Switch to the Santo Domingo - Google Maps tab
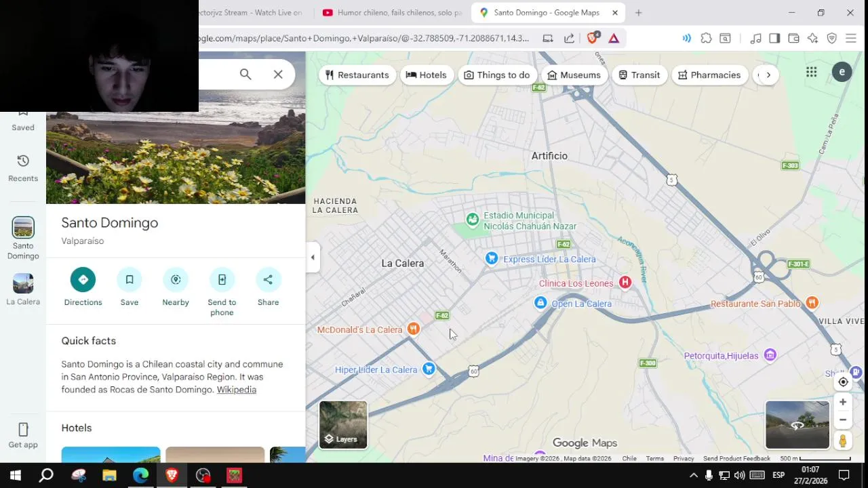Screen dimensions: 868x488 click(547, 13)
